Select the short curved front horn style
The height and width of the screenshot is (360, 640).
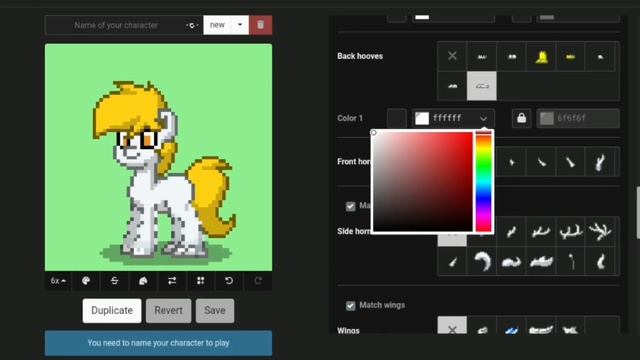[541, 162]
